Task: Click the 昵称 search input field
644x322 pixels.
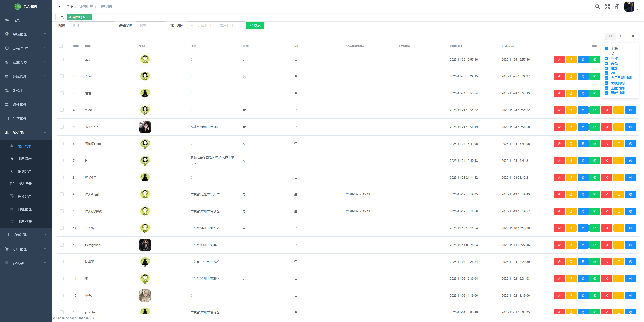Action: point(92,25)
